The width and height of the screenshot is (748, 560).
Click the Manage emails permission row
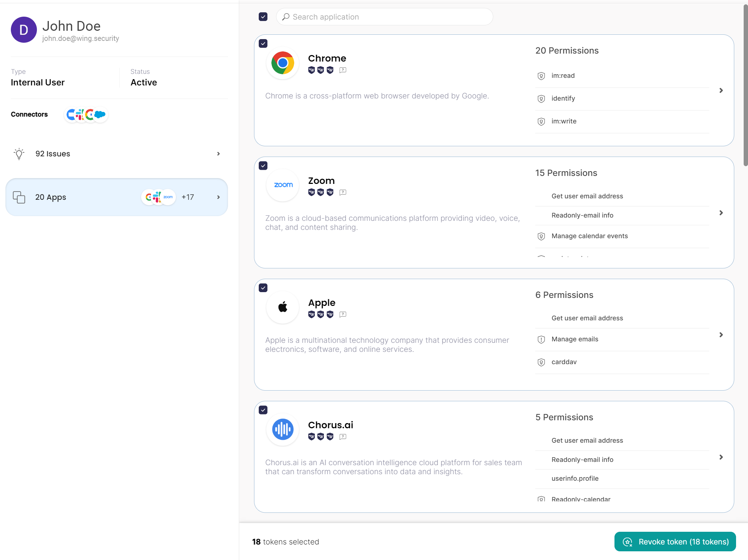(622, 340)
